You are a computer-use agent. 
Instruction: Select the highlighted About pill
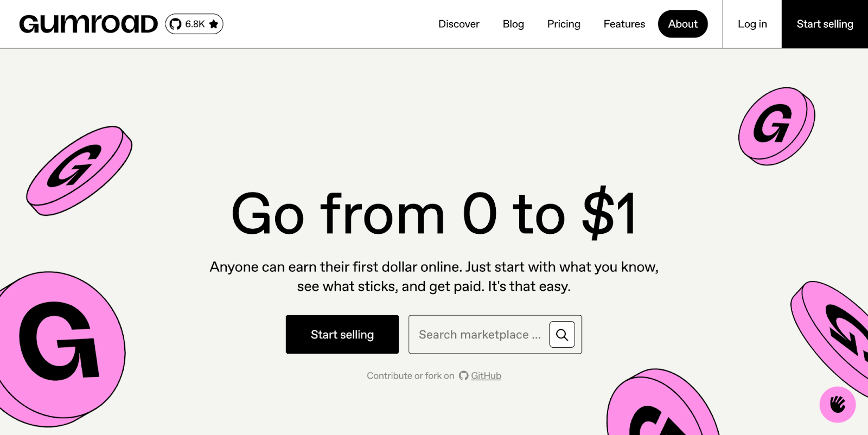(x=682, y=24)
